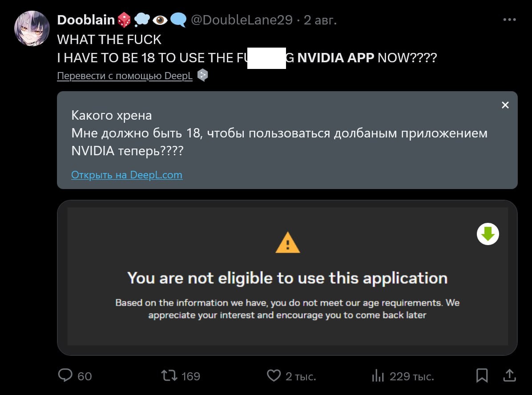Open the three-dot more options menu
This screenshot has width=532, height=395.
tap(509, 20)
